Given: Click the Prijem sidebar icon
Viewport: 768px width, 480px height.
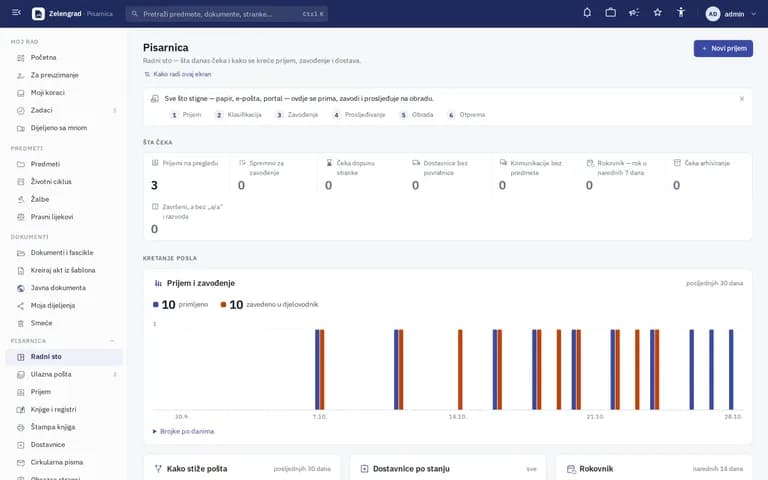Looking at the screenshot, I should (x=21, y=392).
